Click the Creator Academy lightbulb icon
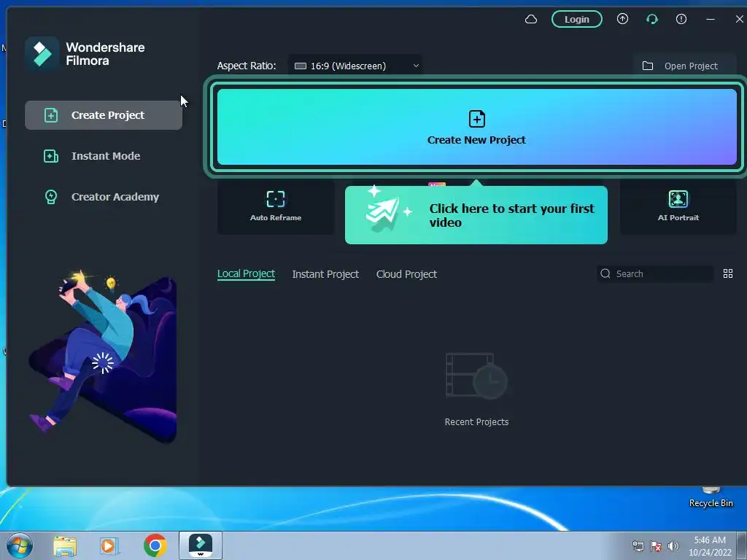 pos(50,197)
